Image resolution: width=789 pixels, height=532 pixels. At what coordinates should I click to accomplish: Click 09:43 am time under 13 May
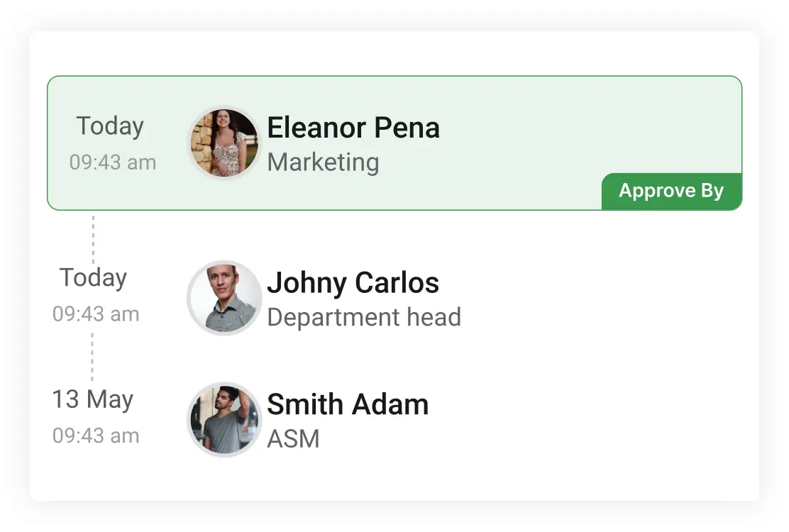(96, 436)
